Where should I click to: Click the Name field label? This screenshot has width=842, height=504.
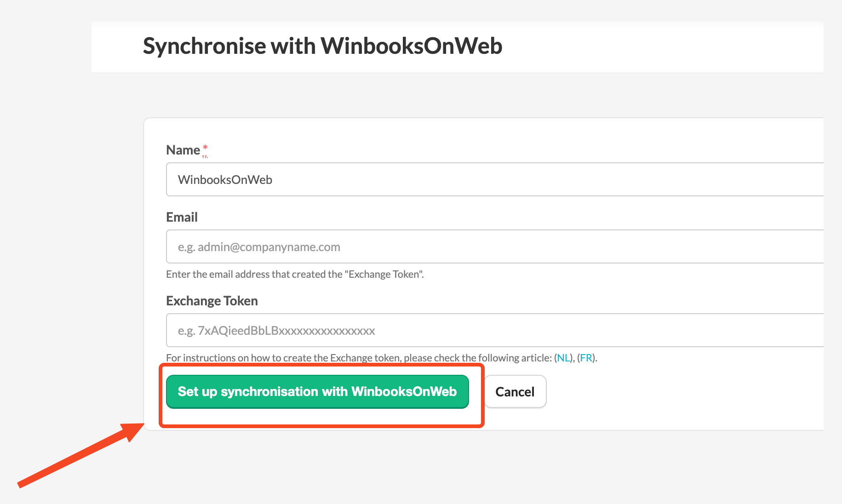pos(183,150)
